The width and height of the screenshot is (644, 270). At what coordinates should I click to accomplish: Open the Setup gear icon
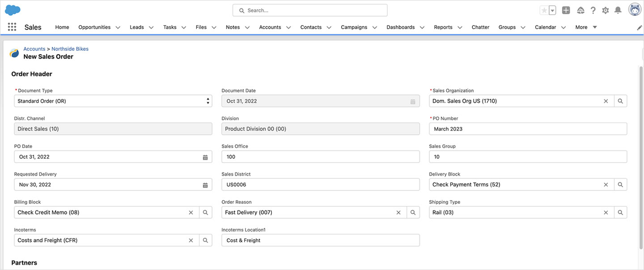[x=606, y=10]
